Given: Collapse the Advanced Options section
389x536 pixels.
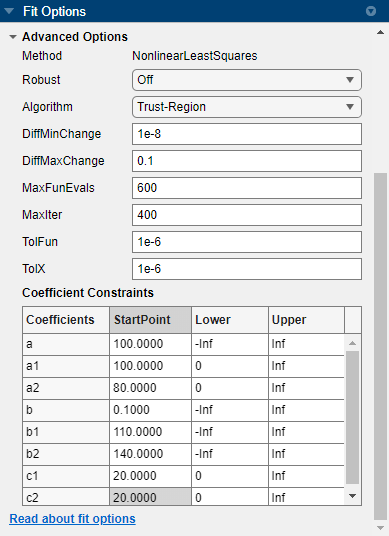Looking at the screenshot, I should [13, 37].
